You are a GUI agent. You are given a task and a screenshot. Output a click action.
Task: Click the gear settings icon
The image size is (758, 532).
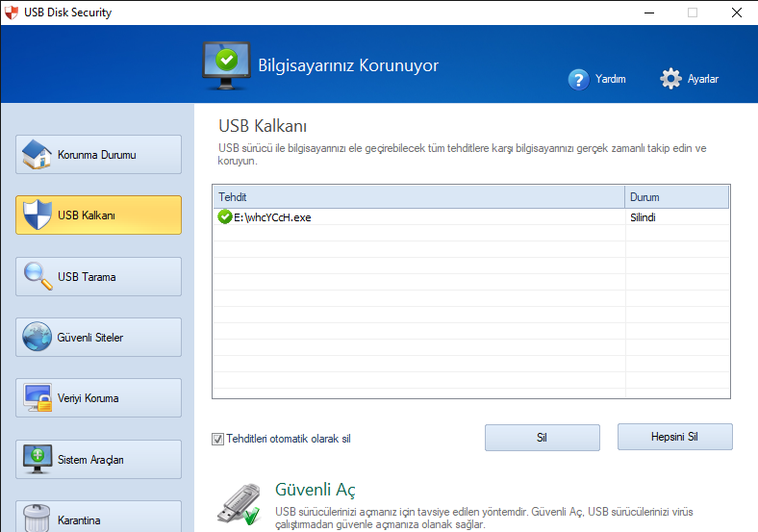[671, 78]
